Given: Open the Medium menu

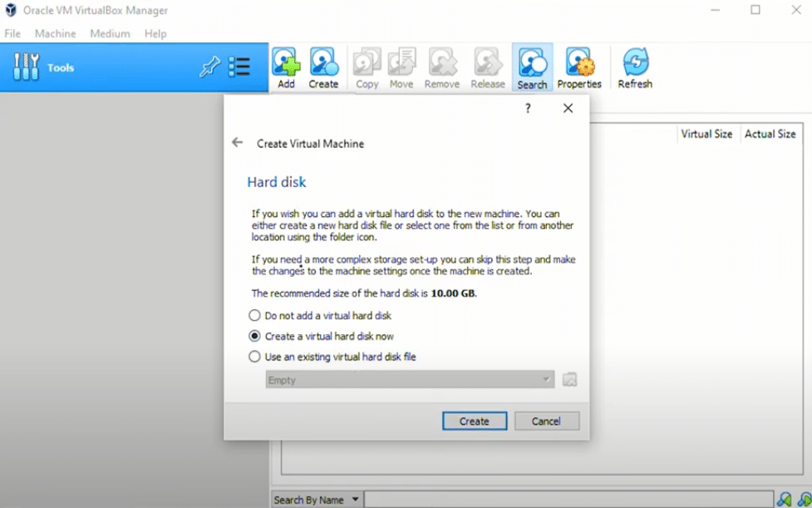Looking at the screenshot, I should pyautogui.click(x=110, y=34).
